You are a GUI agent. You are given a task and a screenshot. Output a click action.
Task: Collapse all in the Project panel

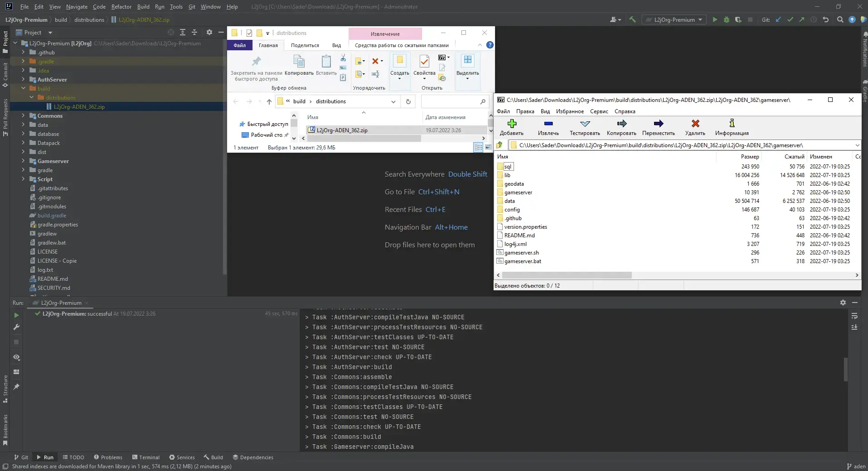(x=194, y=32)
